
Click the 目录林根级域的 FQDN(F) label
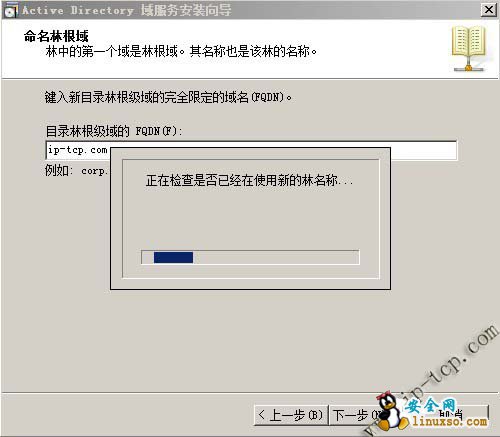114,131
